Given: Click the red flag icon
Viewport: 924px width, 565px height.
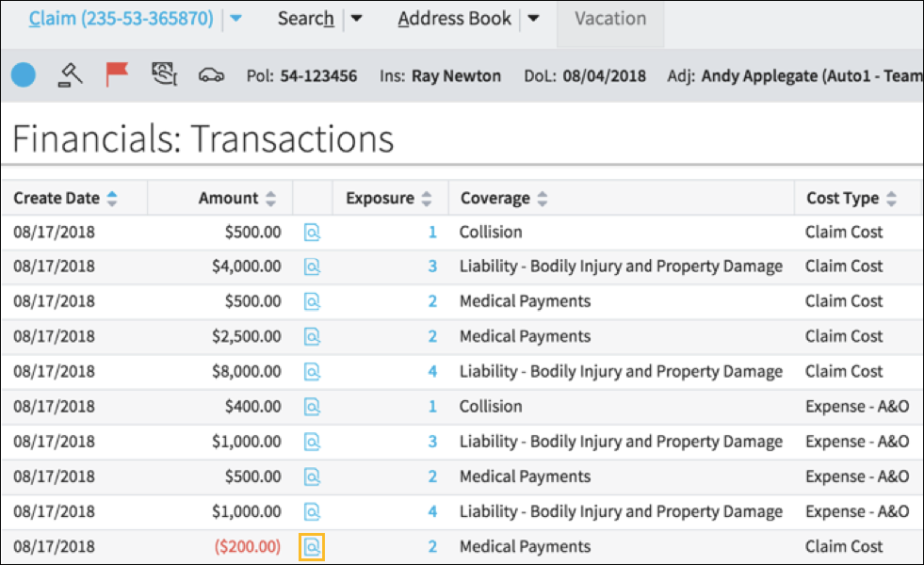Looking at the screenshot, I should [117, 74].
